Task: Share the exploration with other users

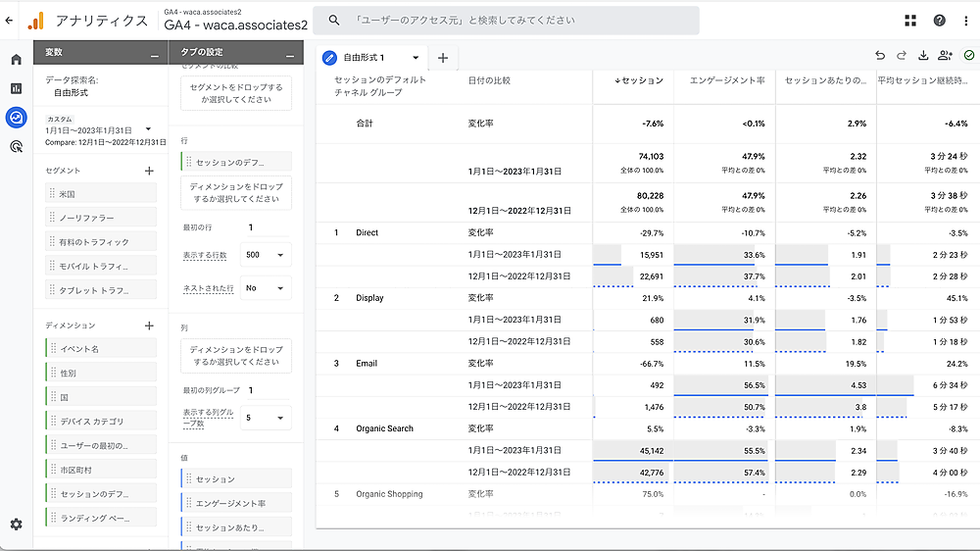Action: click(945, 56)
